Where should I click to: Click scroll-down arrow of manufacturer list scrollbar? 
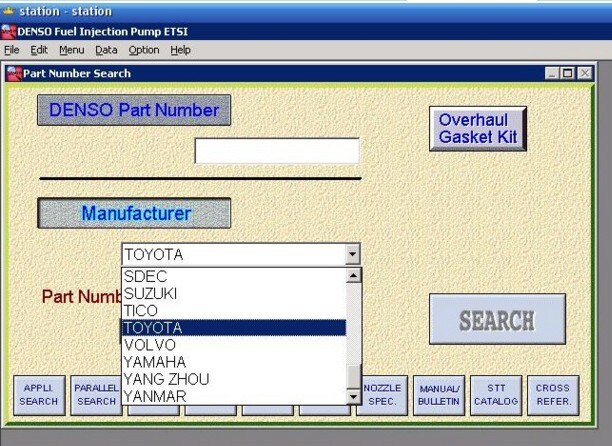point(353,397)
